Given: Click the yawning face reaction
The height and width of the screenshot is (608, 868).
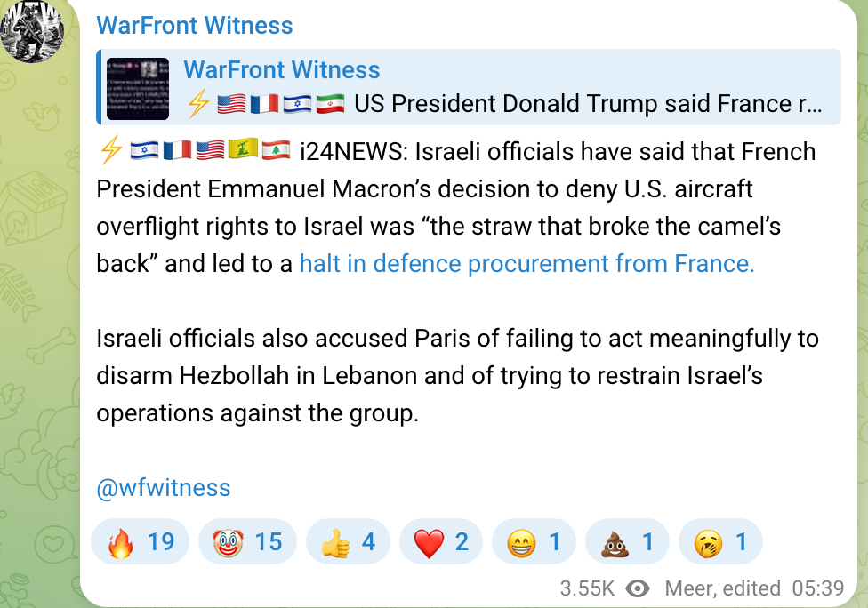Looking at the screenshot, I should (x=720, y=541).
